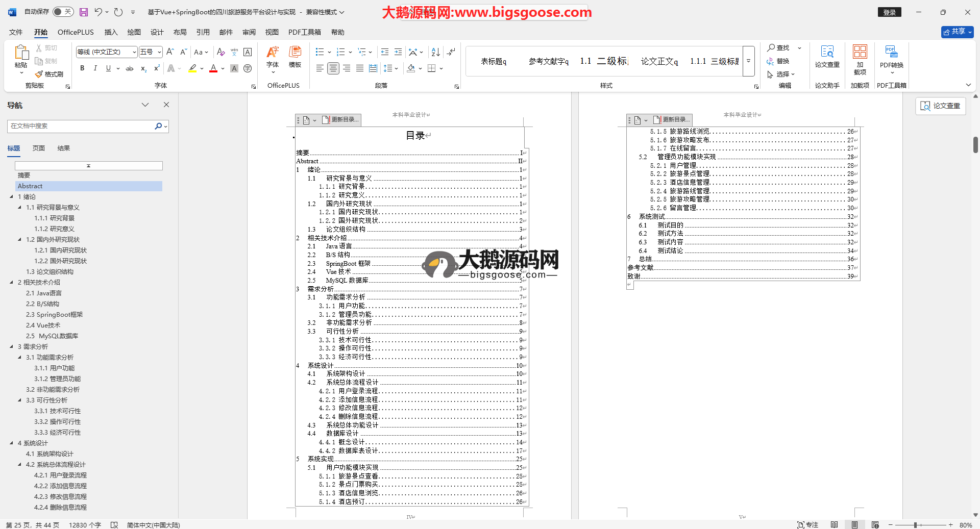980x529 pixels.
Task: Click the Italic formatting icon
Action: [x=95, y=68]
